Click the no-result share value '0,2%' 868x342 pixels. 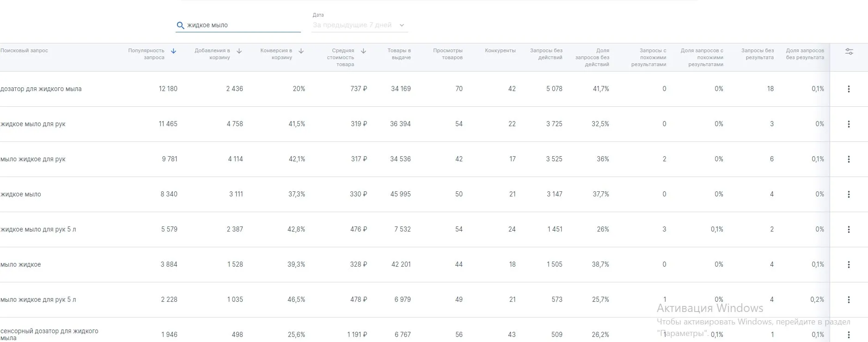[x=817, y=299]
